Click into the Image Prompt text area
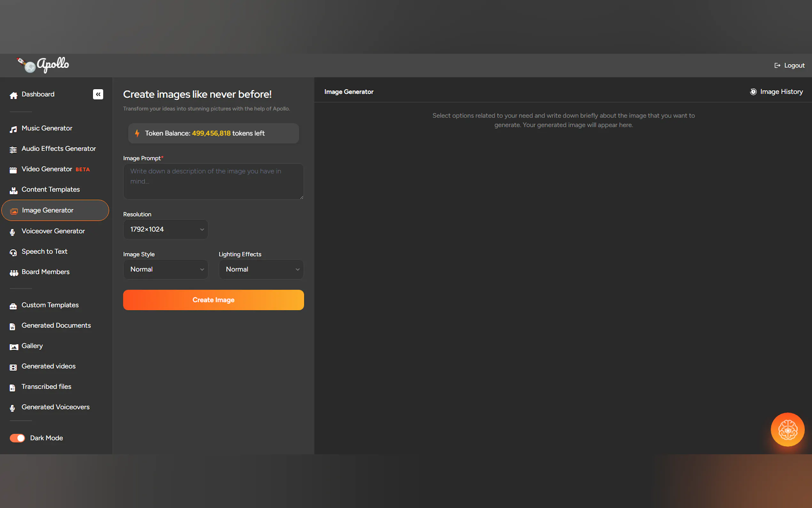This screenshot has height=508, width=812. click(213, 181)
